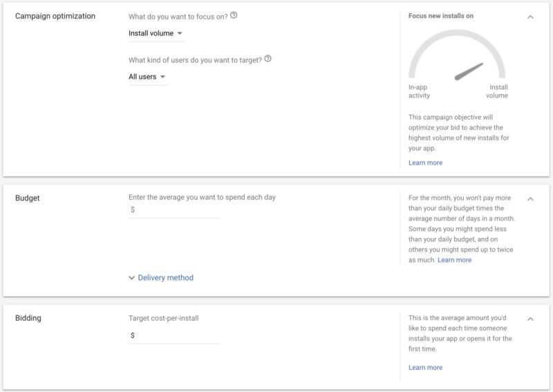Image resolution: width=553 pixels, height=392 pixels.
Task: Click the Campaign optimization section heading
Action: click(x=55, y=16)
